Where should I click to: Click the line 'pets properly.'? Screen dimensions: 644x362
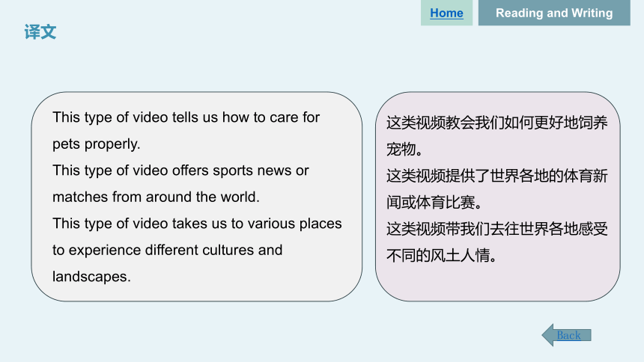(x=97, y=144)
